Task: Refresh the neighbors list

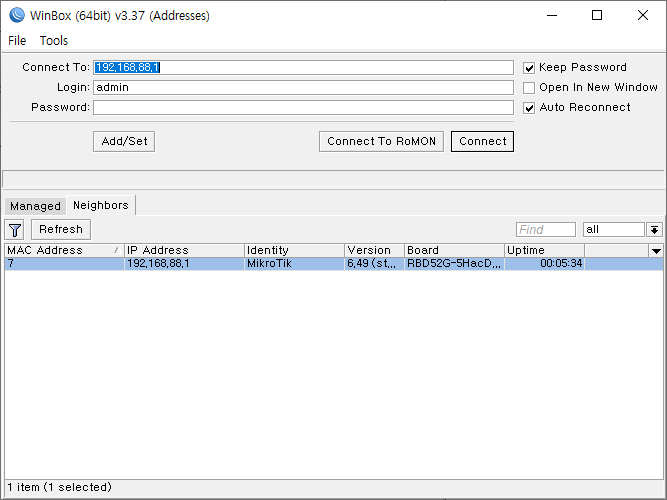Action: point(61,229)
